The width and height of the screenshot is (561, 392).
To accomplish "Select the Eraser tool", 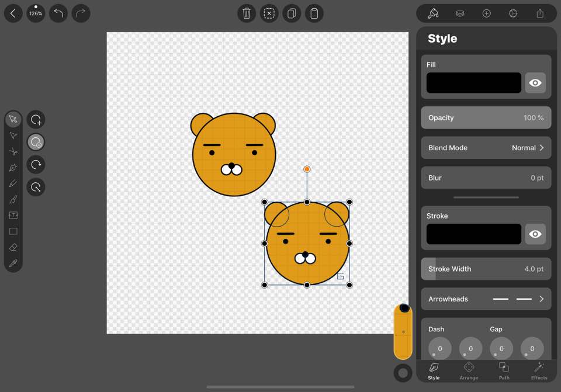I will click(x=13, y=247).
